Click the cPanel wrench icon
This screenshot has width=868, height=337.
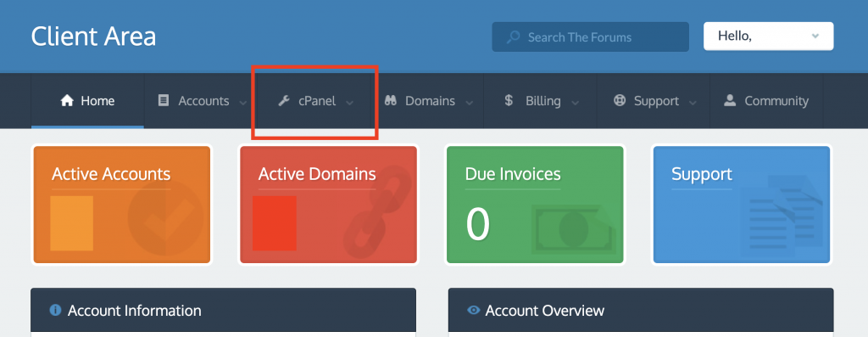(284, 101)
